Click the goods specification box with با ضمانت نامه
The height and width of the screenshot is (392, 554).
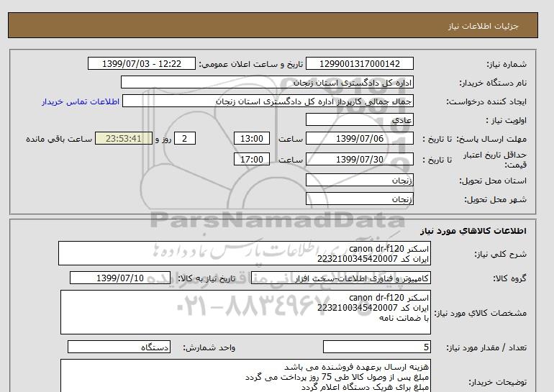click(245, 312)
